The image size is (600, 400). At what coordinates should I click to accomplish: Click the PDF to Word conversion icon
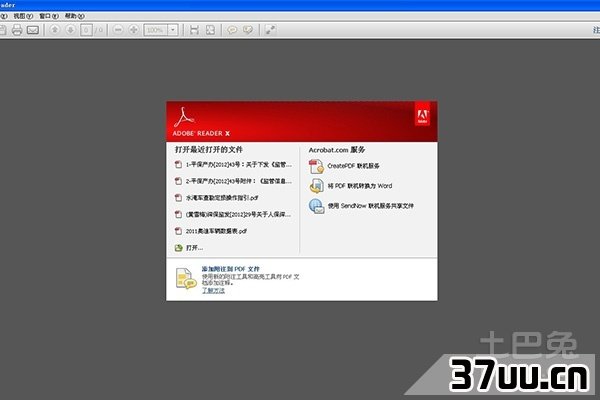(x=316, y=186)
